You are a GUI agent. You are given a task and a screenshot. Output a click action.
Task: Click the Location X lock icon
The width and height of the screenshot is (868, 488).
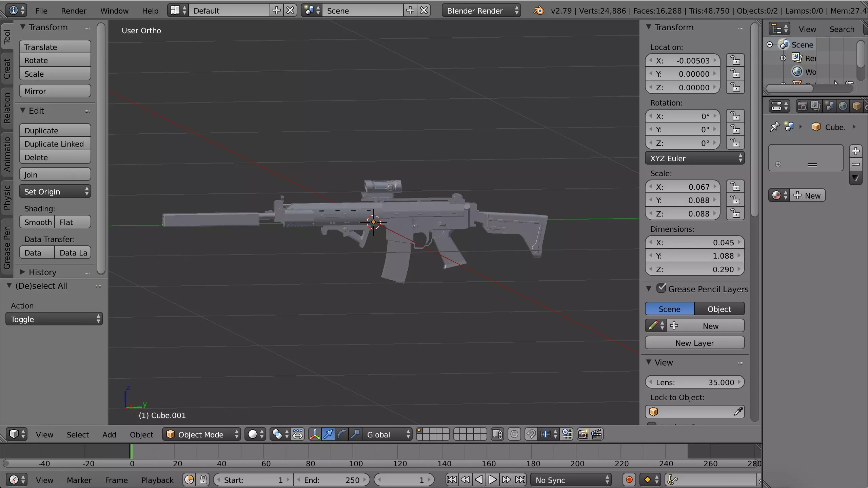tap(735, 60)
